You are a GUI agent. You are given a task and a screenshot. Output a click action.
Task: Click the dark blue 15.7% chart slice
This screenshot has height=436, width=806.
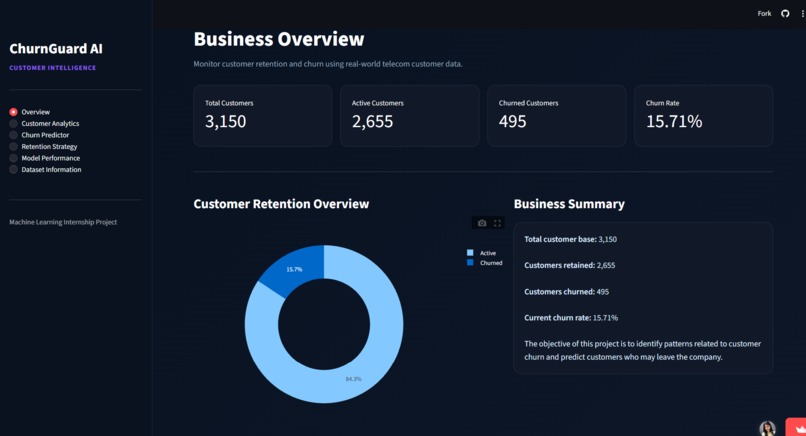(297, 269)
